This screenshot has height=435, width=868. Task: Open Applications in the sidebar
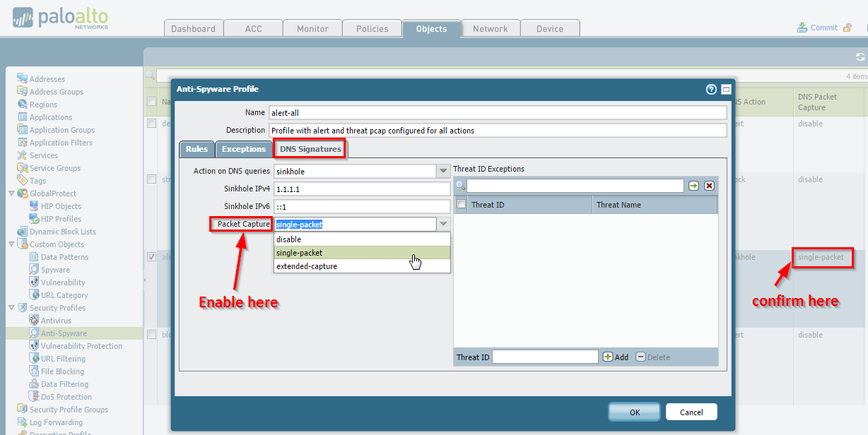tap(51, 117)
